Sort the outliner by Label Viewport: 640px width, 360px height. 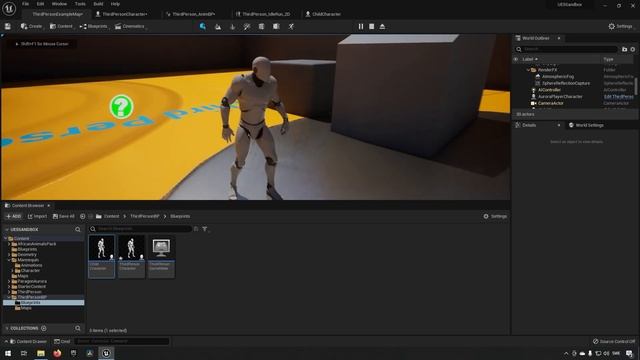tap(530, 59)
